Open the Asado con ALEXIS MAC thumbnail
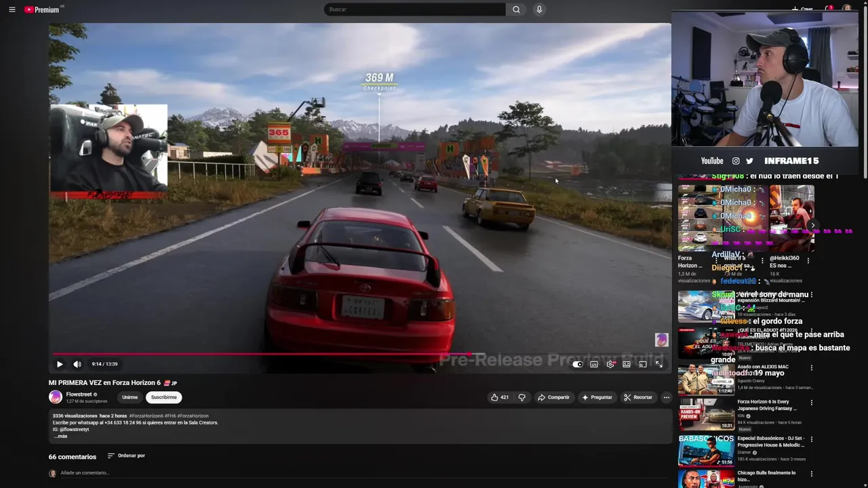868x488 pixels. (706, 379)
